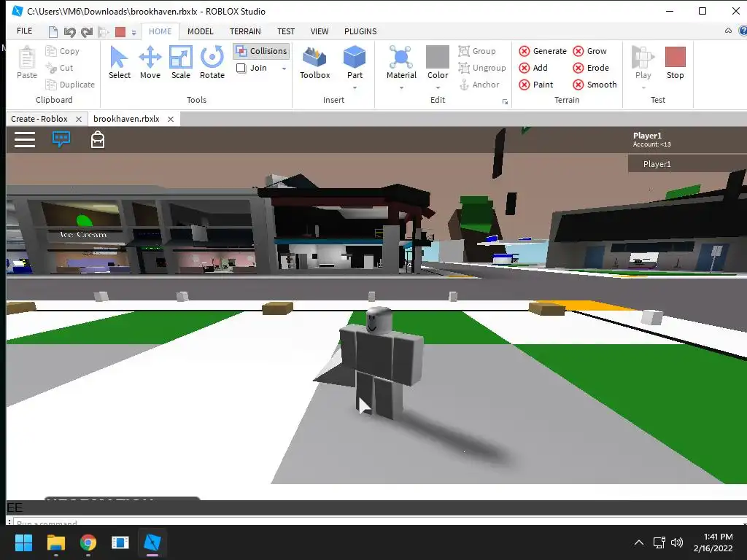
Task: Group the selected parts
Action: [x=477, y=51]
